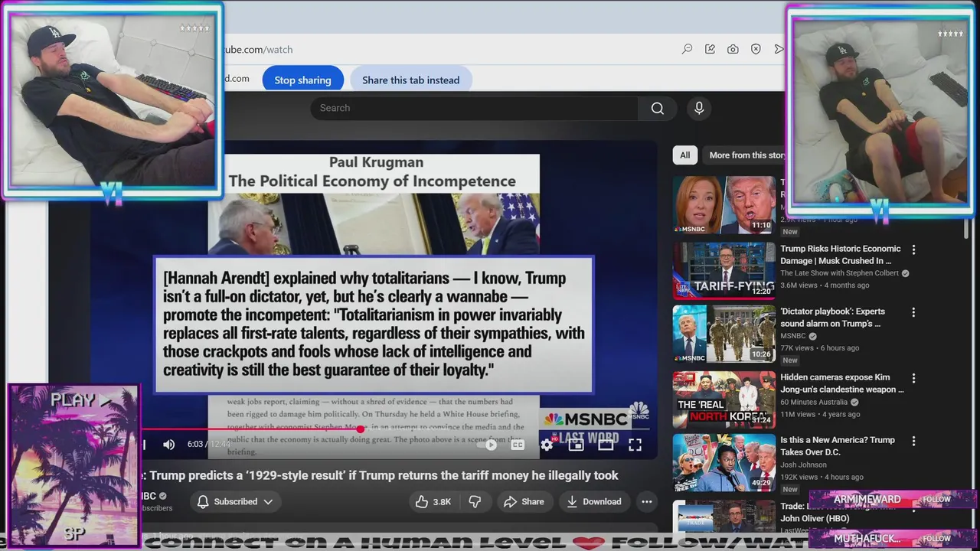Click the zoom out icon in address bar
The width and height of the screenshot is (980, 551).
pyautogui.click(x=687, y=49)
